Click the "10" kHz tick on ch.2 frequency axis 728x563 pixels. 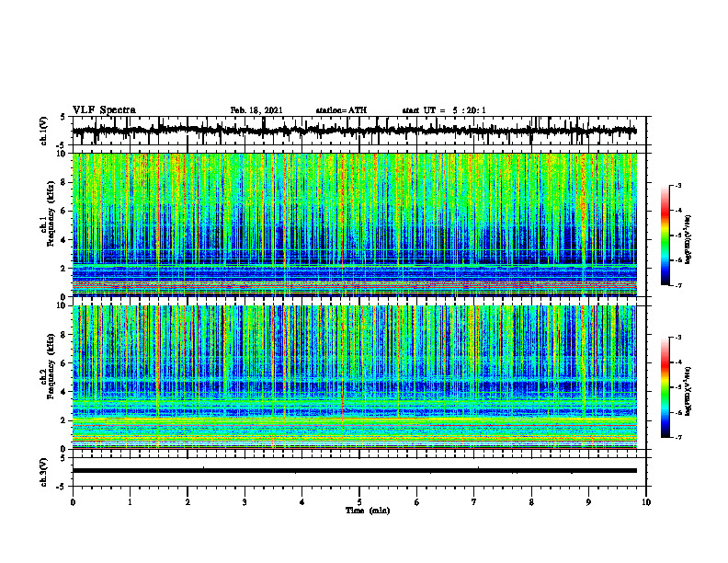click(63, 305)
